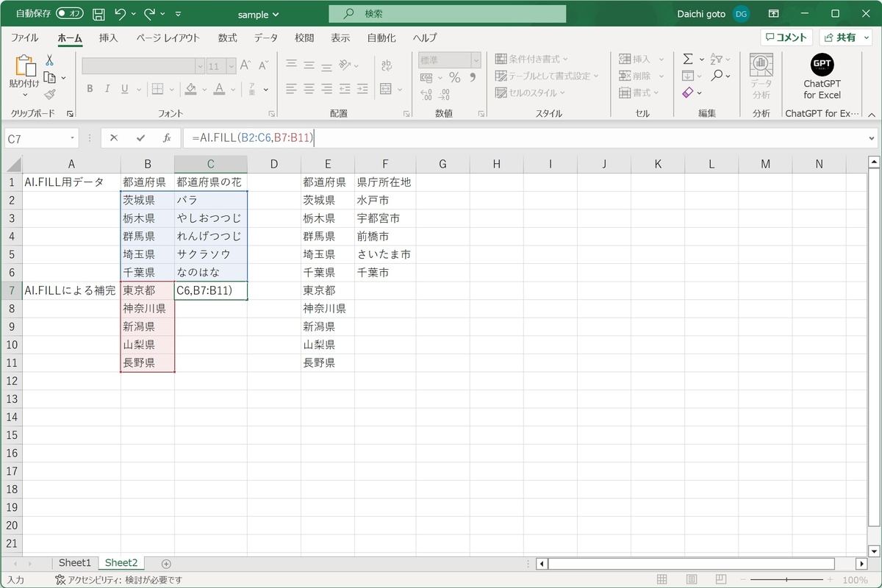The width and height of the screenshot is (882, 588).
Task: Click the fill color bucket swatch
Action: (190, 89)
